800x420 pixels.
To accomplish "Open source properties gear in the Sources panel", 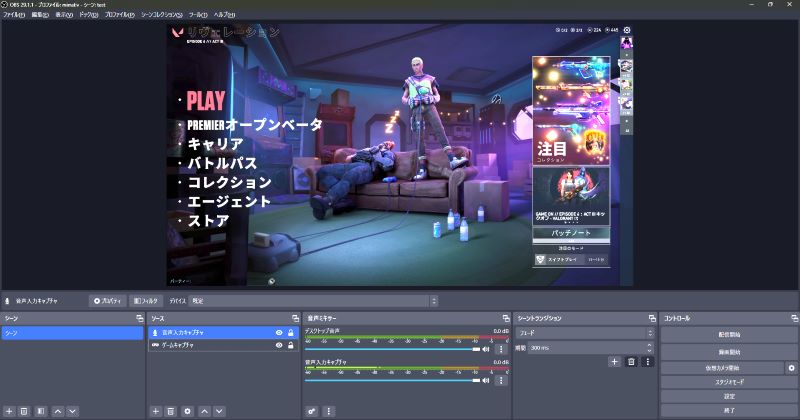I will coord(187,411).
